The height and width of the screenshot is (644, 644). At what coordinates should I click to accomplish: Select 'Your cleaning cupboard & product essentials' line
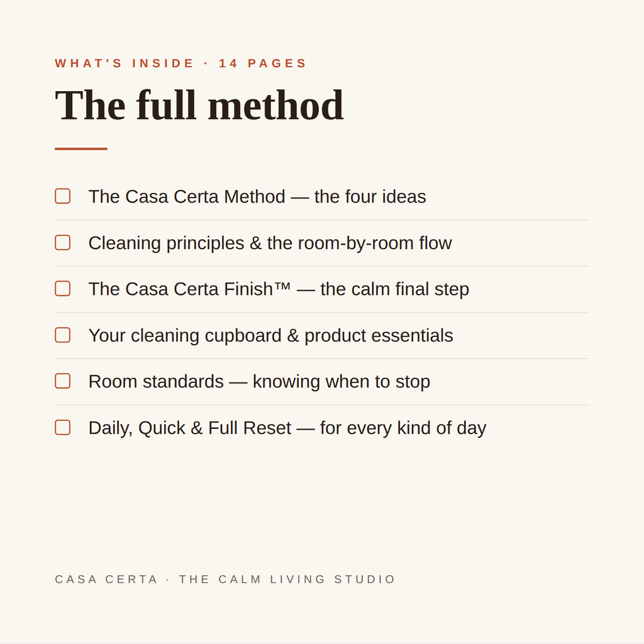(x=270, y=336)
